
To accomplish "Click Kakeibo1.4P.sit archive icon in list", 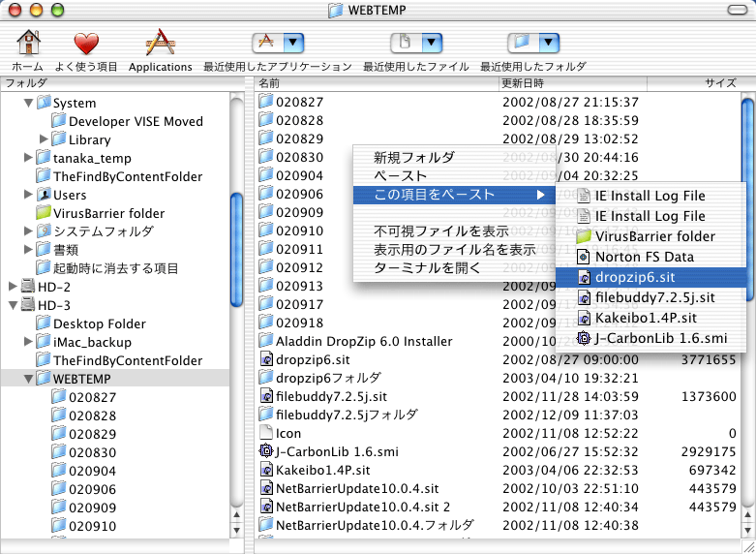I will pos(266,470).
